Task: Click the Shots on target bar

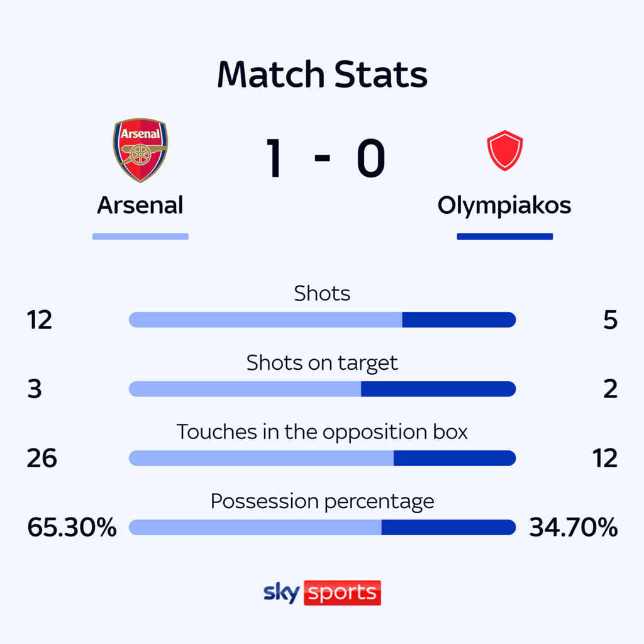Action: click(322, 389)
